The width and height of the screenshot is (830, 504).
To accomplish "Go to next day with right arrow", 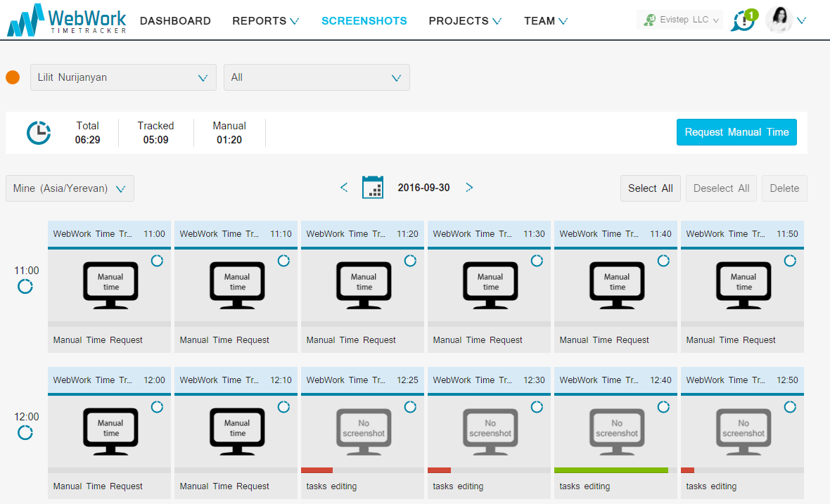I will click(469, 188).
